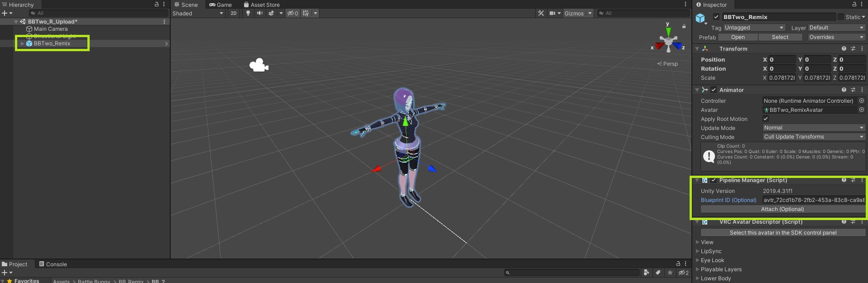Viewport: 868px width, 283px height.
Task: Select Main Camera in Hierarchy
Action: (x=51, y=29)
